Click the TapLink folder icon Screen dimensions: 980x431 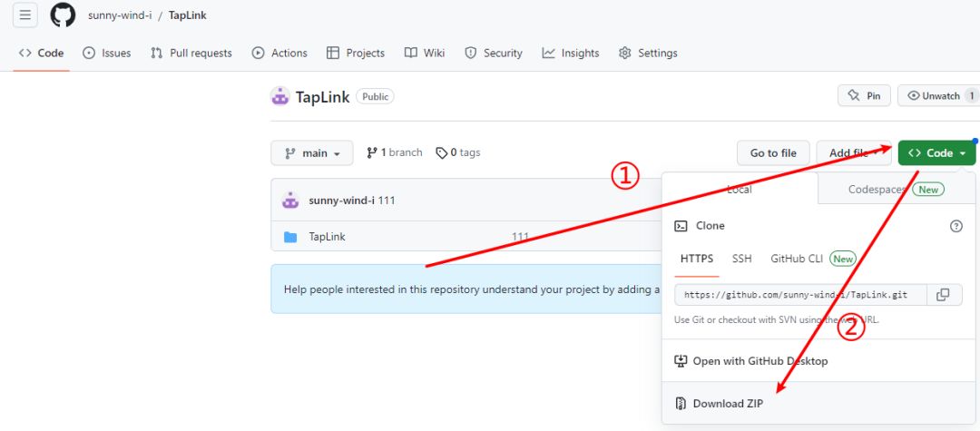[290, 237]
